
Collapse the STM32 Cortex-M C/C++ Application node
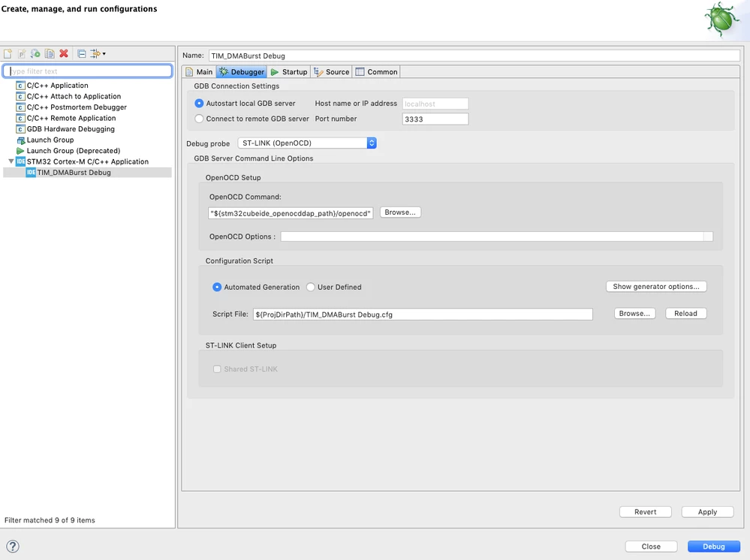(11, 161)
